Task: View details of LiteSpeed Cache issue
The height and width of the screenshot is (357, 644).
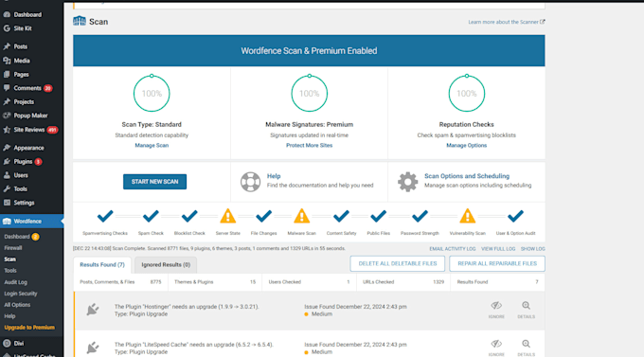Action: click(x=527, y=348)
